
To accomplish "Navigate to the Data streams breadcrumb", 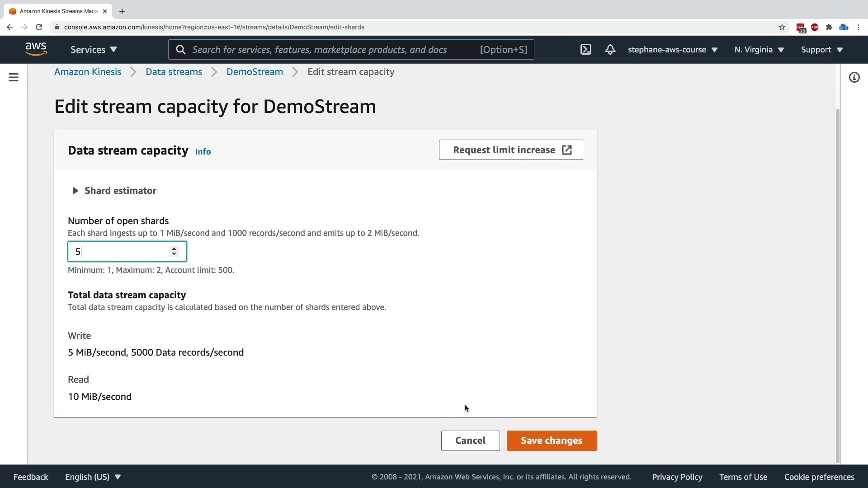I will coord(174,72).
